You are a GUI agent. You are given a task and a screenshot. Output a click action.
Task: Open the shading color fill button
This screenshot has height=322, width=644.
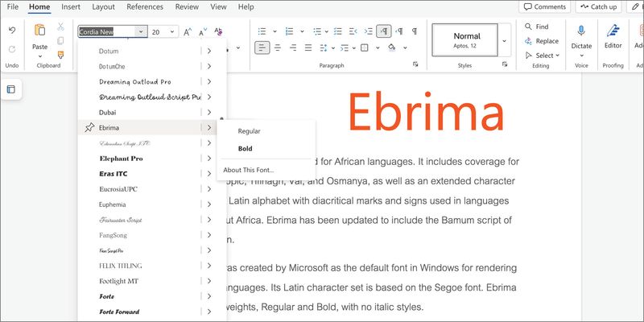(391, 47)
